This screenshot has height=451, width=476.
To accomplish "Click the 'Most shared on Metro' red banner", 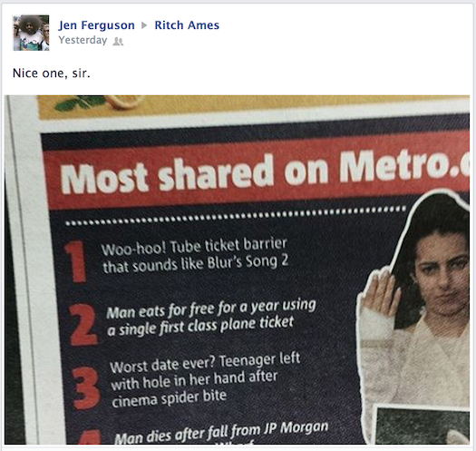I will (258, 172).
